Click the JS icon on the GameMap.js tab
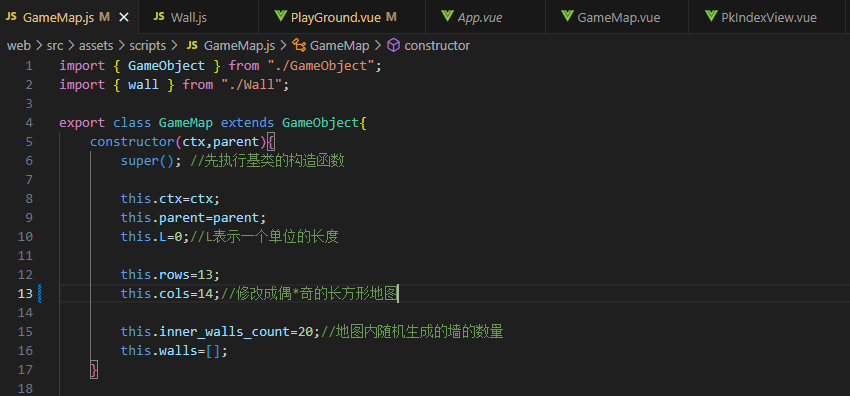 point(12,17)
